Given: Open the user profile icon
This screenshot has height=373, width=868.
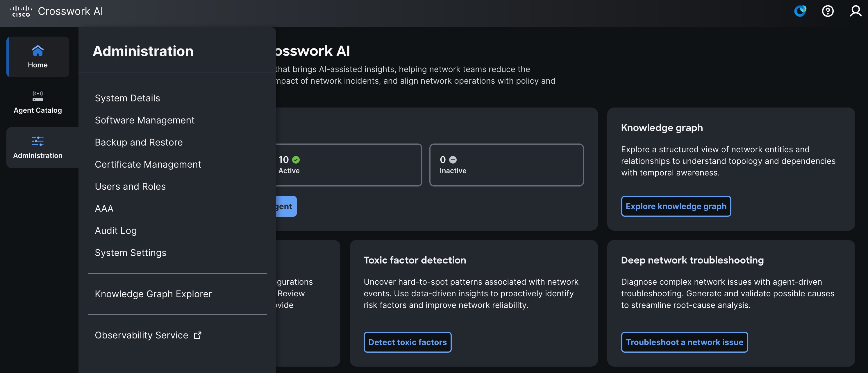Looking at the screenshot, I should (x=855, y=11).
